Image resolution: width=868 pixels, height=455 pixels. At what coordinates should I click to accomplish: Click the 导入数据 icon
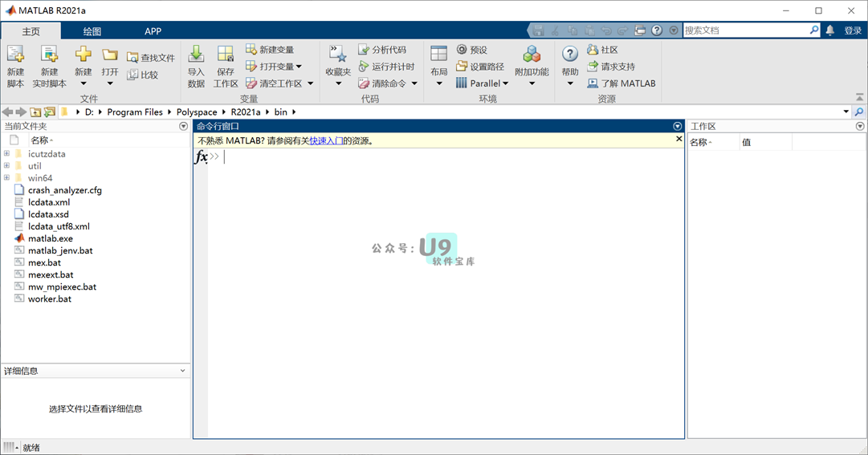point(196,55)
